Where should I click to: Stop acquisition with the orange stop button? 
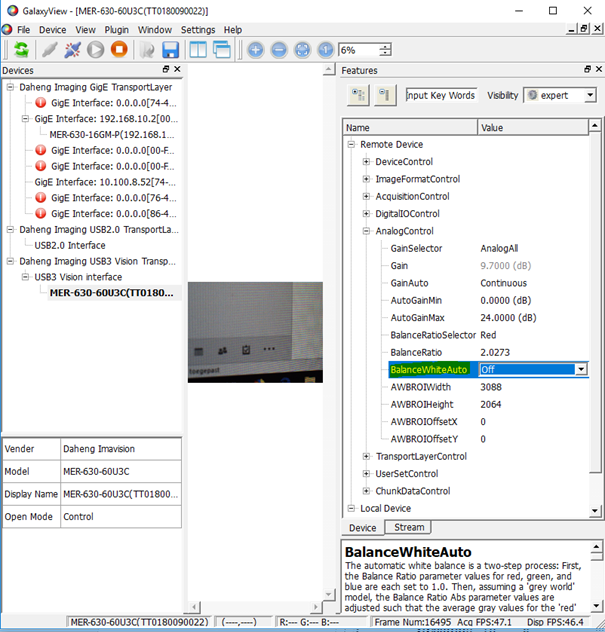119,49
